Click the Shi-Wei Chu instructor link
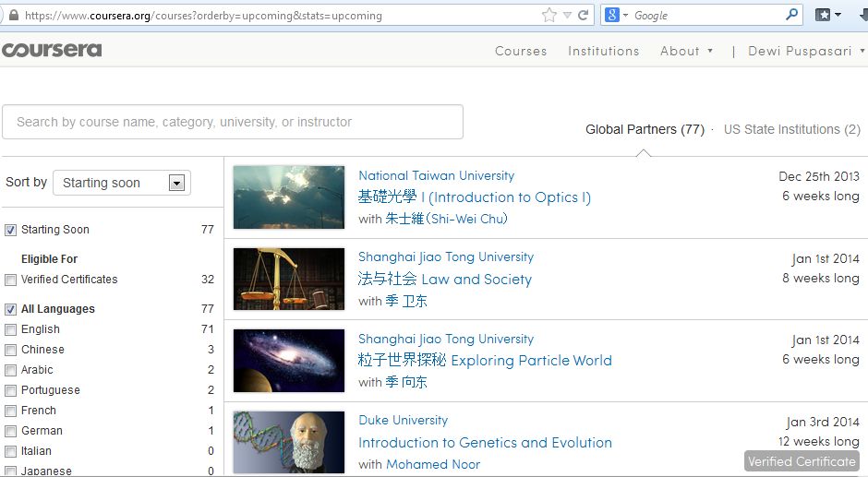 (446, 219)
